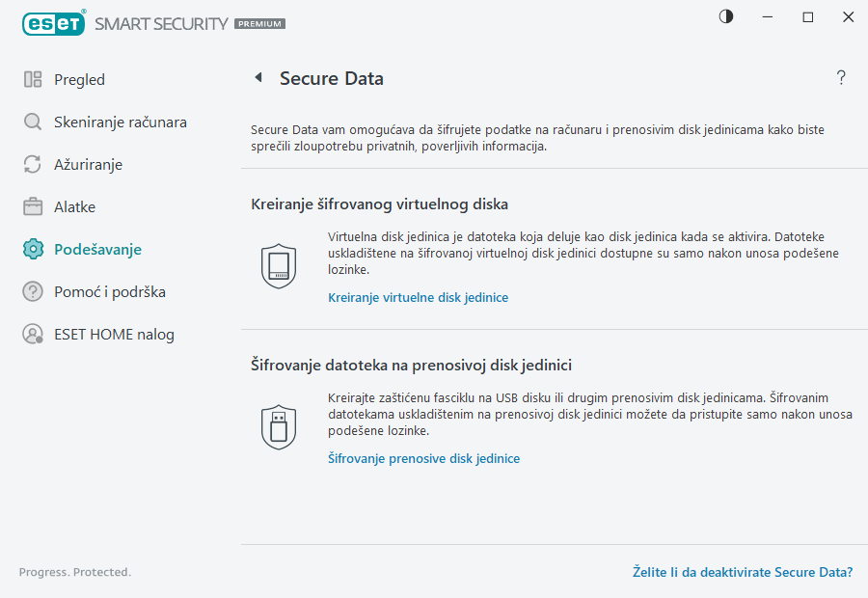This screenshot has width=868, height=598.
Task: Click the ESET logo
Action: 54,23
